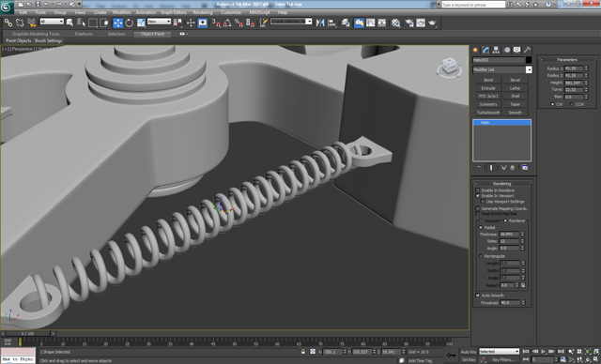The image size is (601, 364).
Task: Select the Select and Link tool
Action: point(8,23)
